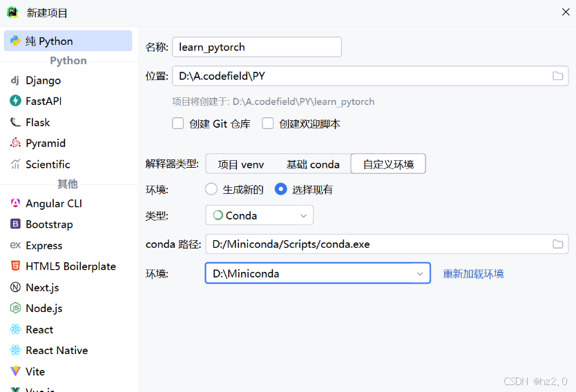The width and height of the screenshot is (576, 392).
Task: Browse for project location folder icon
Action: point(557,76)
